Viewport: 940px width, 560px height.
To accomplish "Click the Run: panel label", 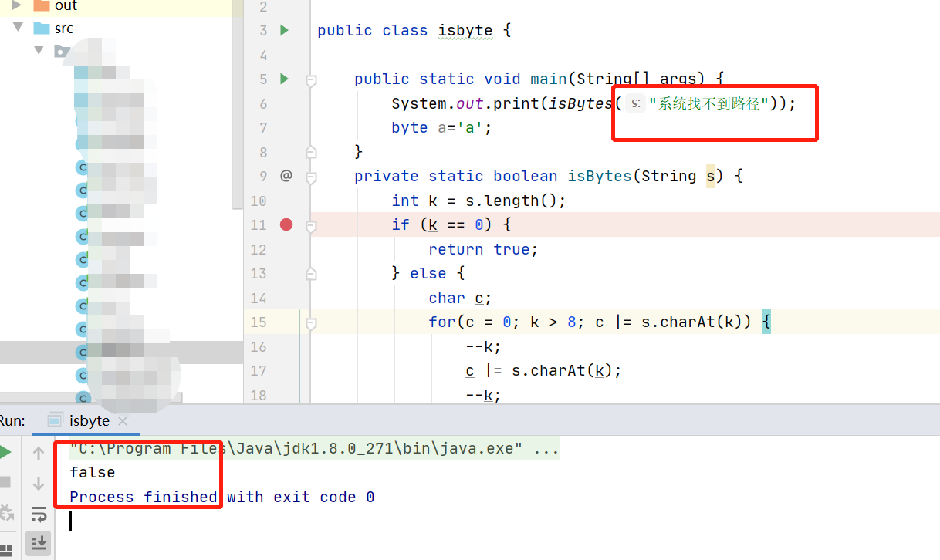I will tap(12, 420).
